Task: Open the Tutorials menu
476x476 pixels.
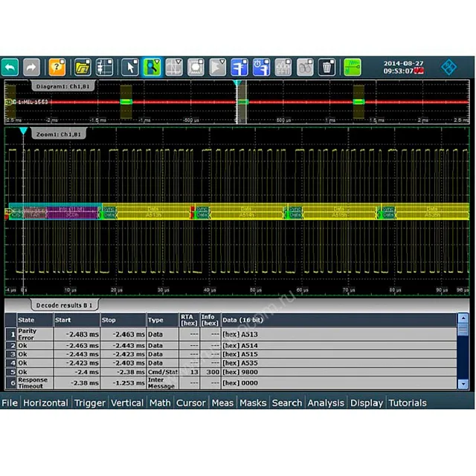Action: [408, 402]
